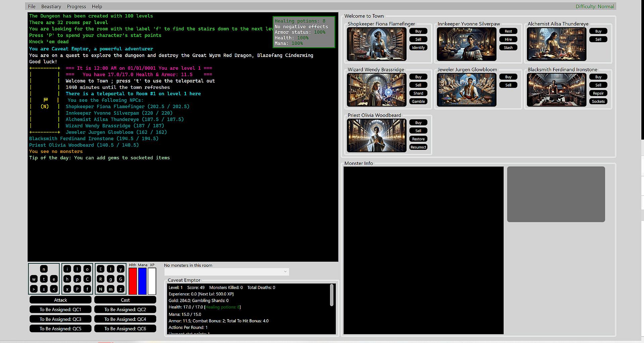
Task: Click Shopkeeper Fiona Flamefinger's portrait
Action: click(x=377, y=44)
